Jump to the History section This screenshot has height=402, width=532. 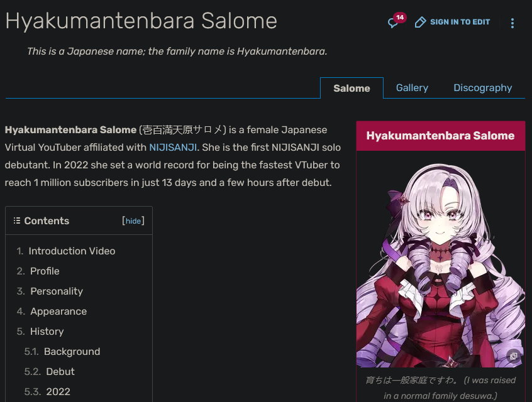pos(47,331)
